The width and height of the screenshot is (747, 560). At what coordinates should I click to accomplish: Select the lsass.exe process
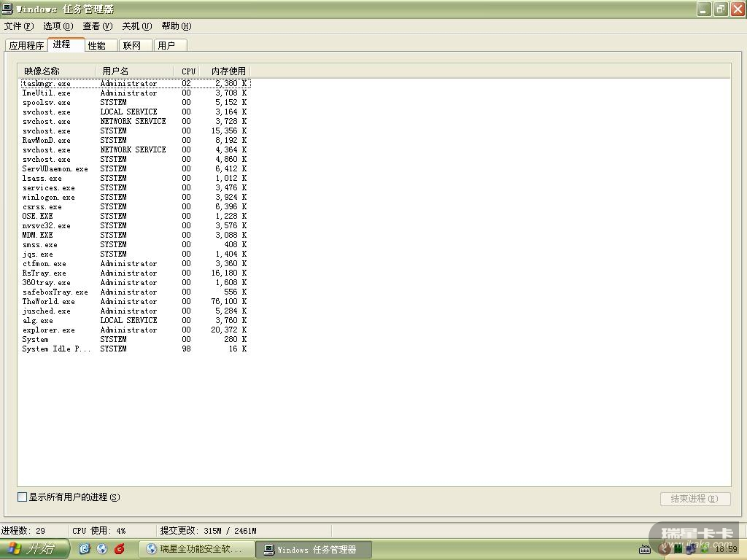136,178
